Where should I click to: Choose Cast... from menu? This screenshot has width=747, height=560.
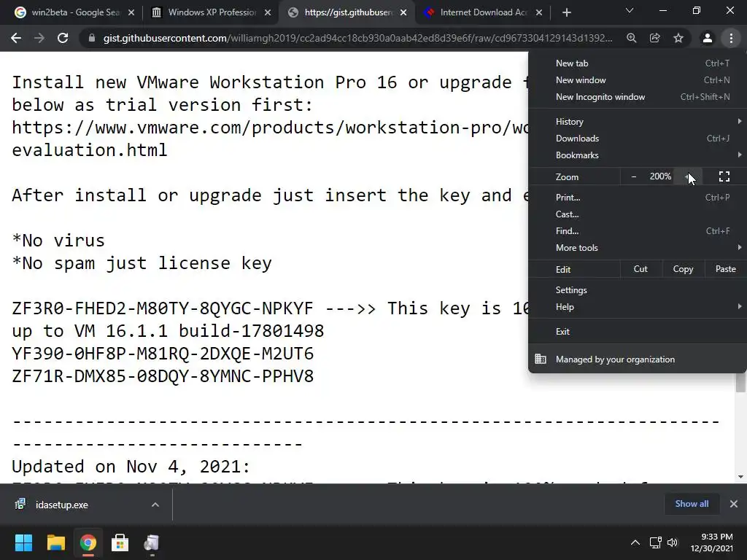(x=638, y=214)
